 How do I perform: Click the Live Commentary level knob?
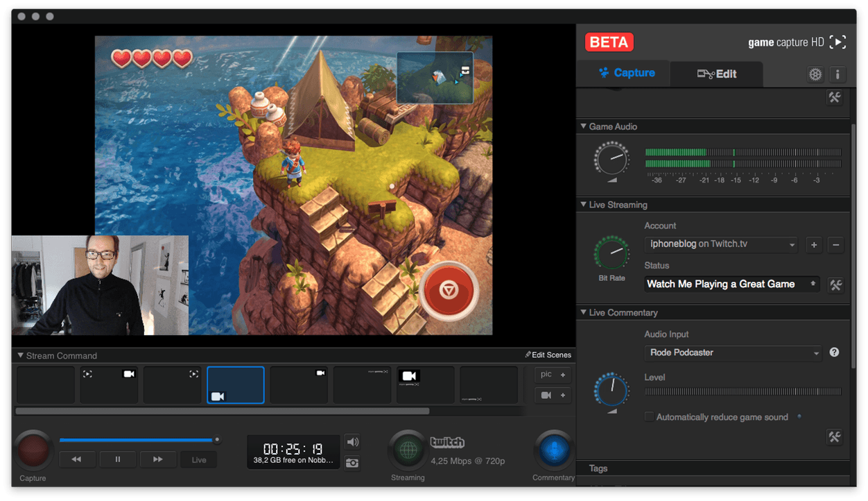pos(611,390)
